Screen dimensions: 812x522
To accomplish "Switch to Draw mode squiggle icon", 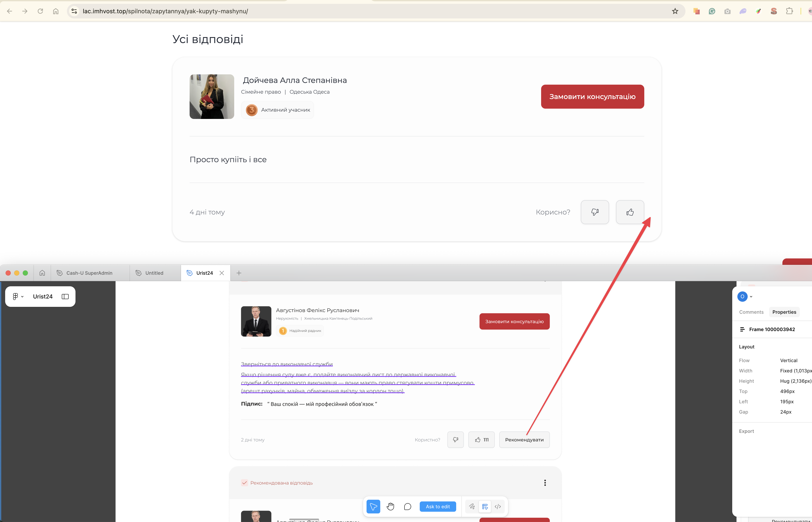I will tap(472, 506).
